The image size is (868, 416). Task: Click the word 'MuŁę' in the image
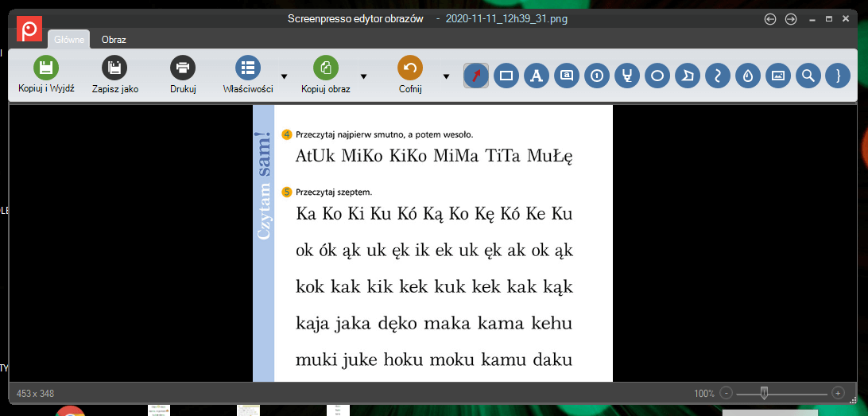pyautogui.click(x=550, y=156)
